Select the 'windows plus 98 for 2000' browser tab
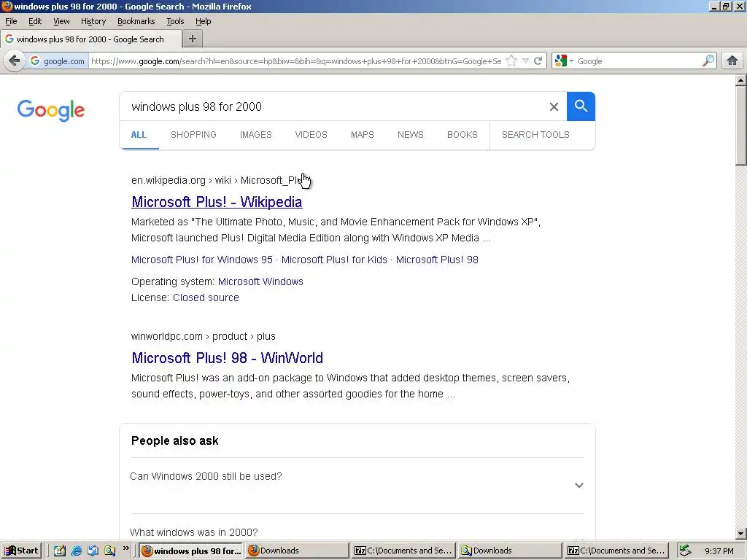 90,39
